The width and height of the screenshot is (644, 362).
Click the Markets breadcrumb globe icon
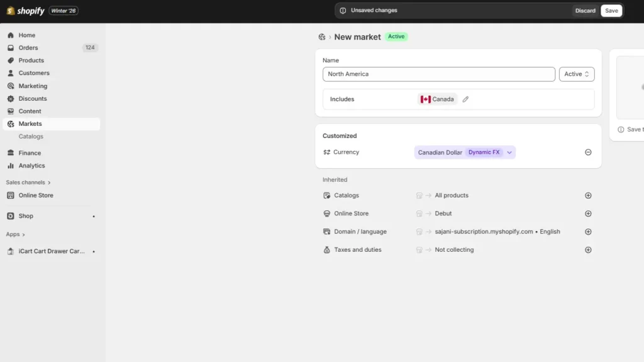pyautogui.click(x=321, y=37)
